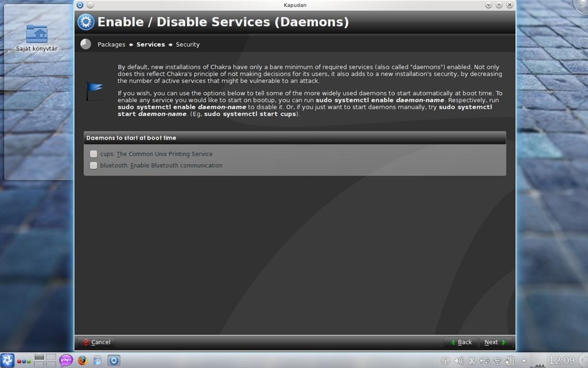Launch Pidgin from the taskbar

[x=66, y=361]
